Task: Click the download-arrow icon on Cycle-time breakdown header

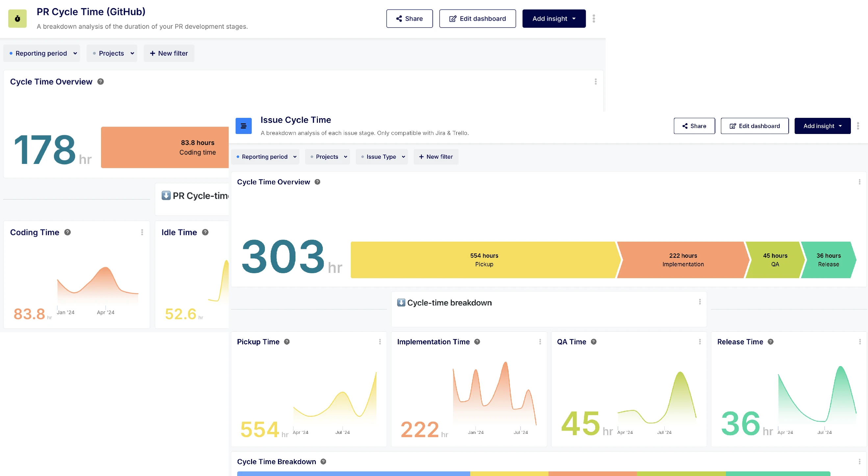Action: [401, 303]
